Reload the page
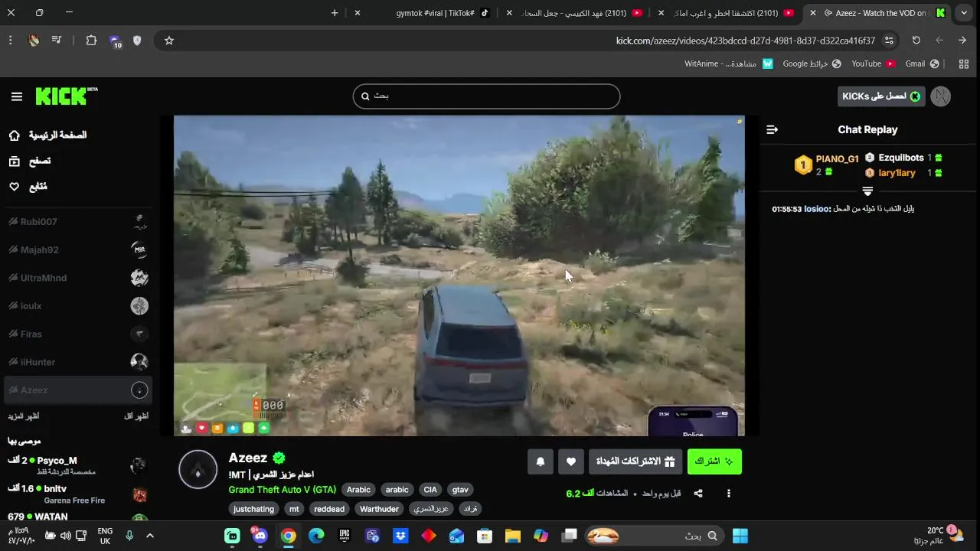Viewport: 980px width, 551px height. pyautogui.click(x=916, y=41)
